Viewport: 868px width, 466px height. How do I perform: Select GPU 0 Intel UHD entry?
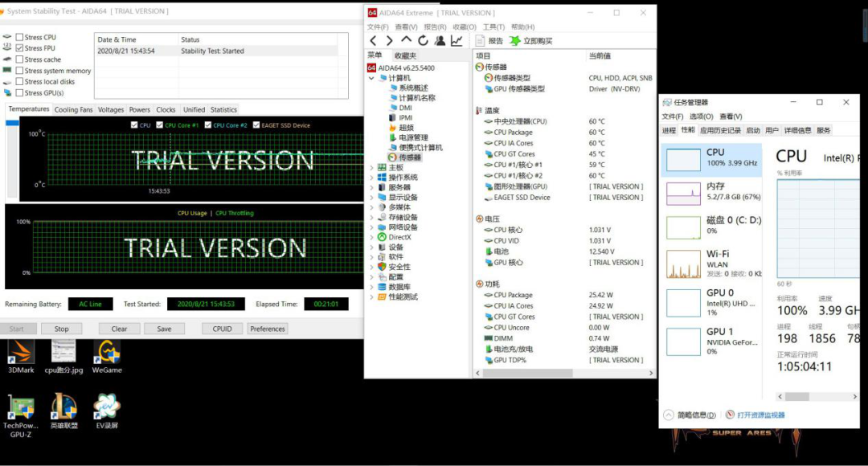711,303
